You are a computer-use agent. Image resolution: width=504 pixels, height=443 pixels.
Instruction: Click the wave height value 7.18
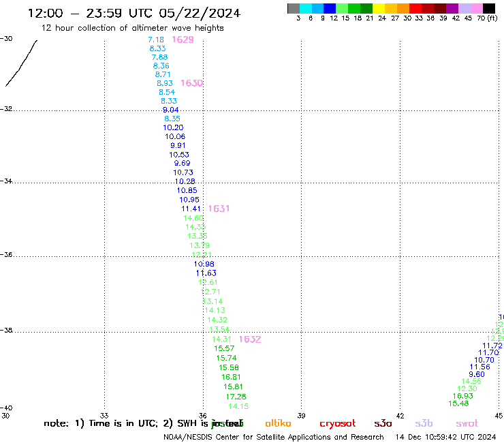click(156, 40)
